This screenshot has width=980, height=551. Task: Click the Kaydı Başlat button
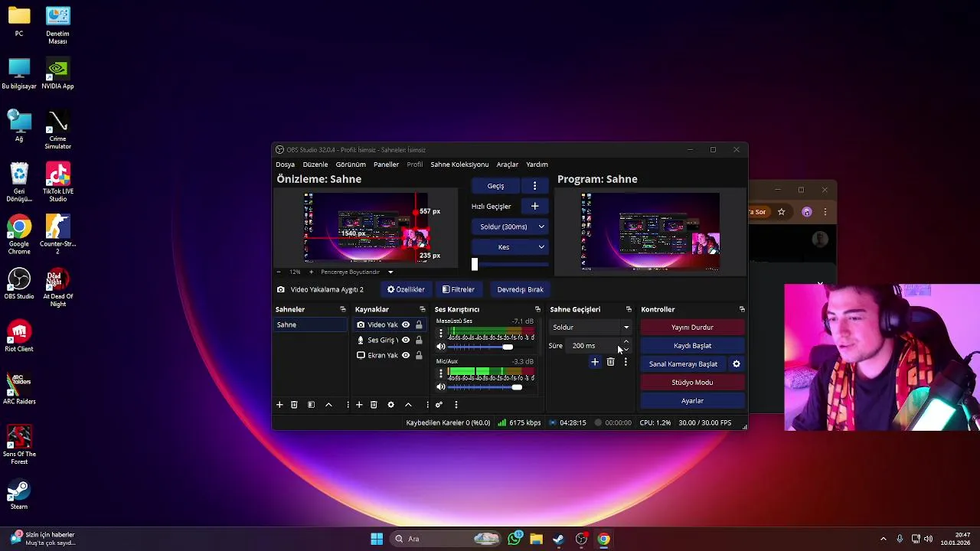click(x=692, y=346)
